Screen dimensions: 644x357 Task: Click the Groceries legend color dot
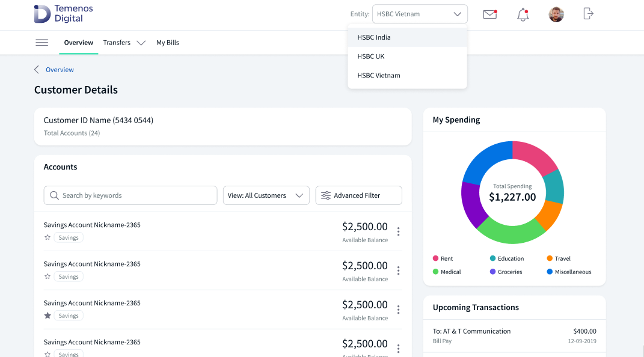pos(492,271)
